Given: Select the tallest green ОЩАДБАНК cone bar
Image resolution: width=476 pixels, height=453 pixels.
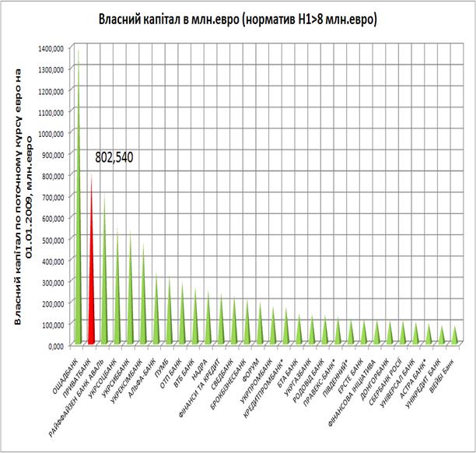Looking at the screenshot, I should click(78, 234).
